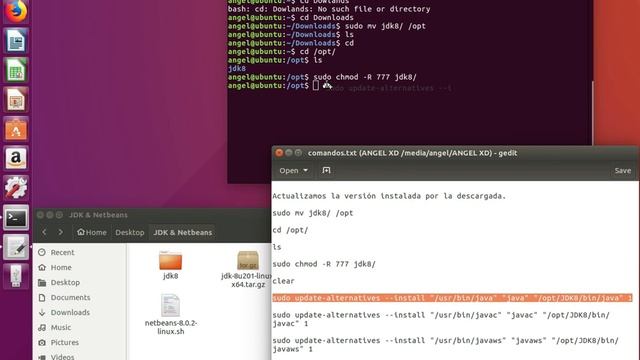Click 'cd /opt/' line in gedit

[x=290, y=230]
